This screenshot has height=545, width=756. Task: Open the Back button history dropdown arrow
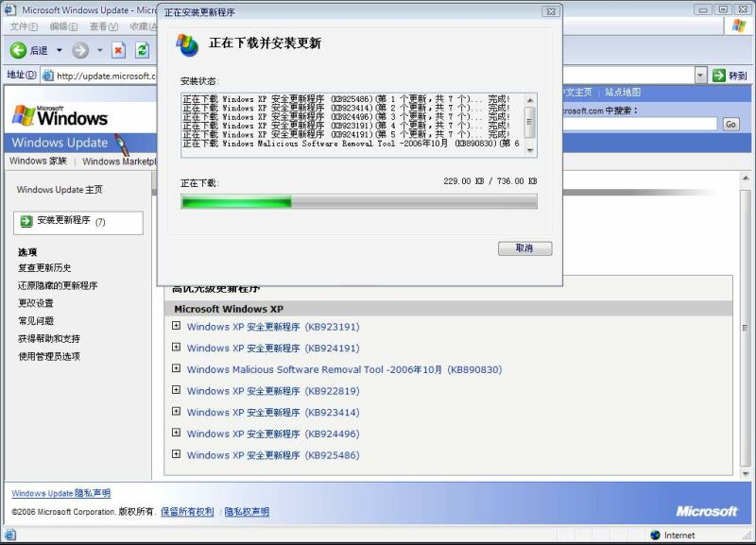coord(60,50)
